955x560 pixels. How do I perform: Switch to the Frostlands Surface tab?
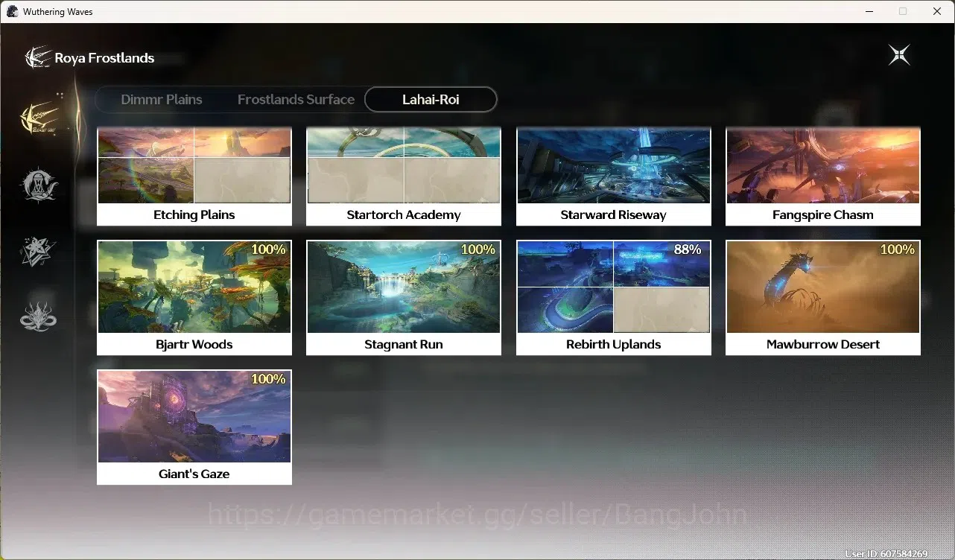[296, 100]
